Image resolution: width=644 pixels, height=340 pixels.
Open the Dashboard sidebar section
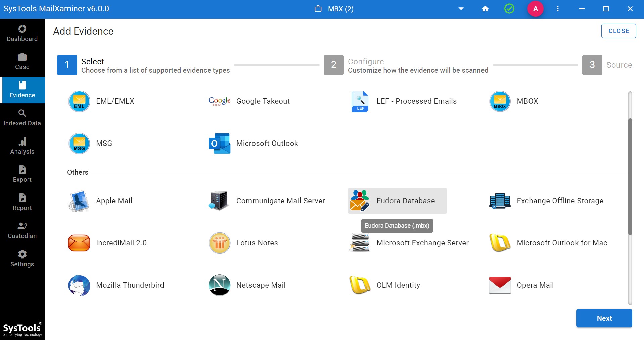click(22, 34)
